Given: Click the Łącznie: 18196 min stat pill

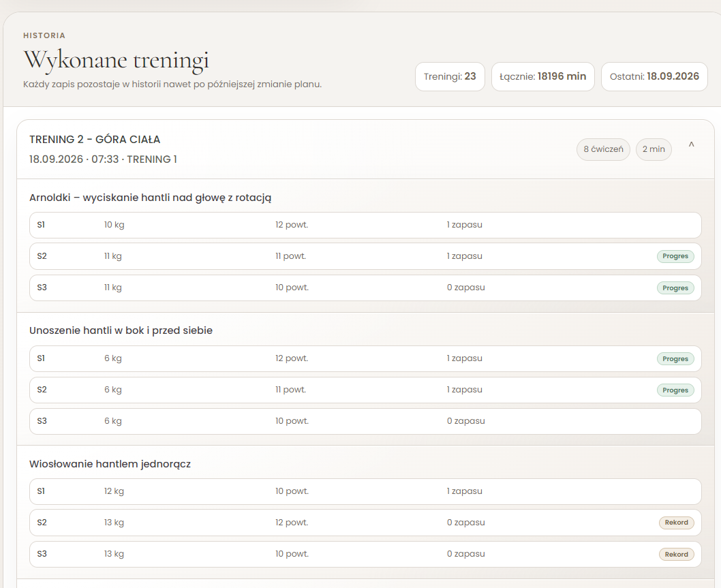Looking at the screenshot, I should [x=543, y=77].
